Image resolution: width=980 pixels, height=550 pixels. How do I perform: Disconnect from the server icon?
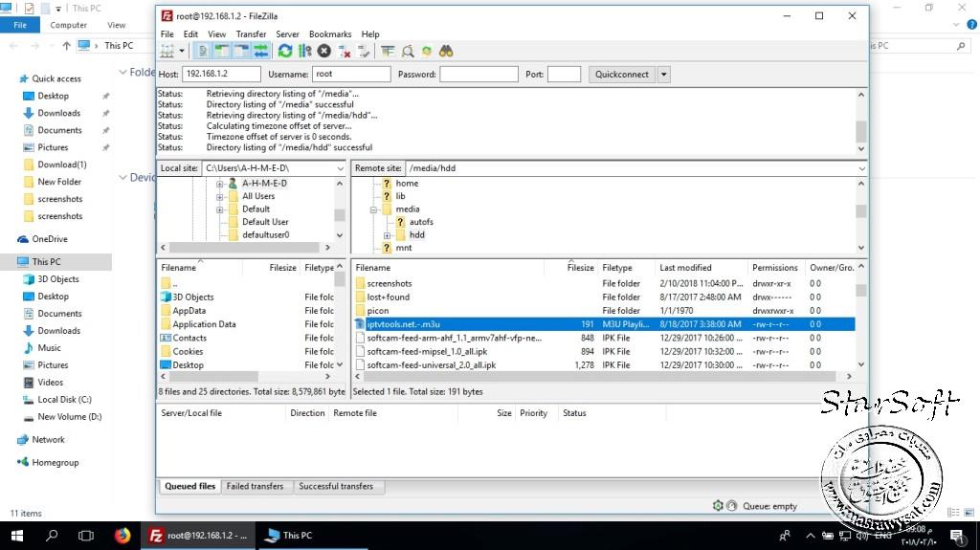pos(344,52)
